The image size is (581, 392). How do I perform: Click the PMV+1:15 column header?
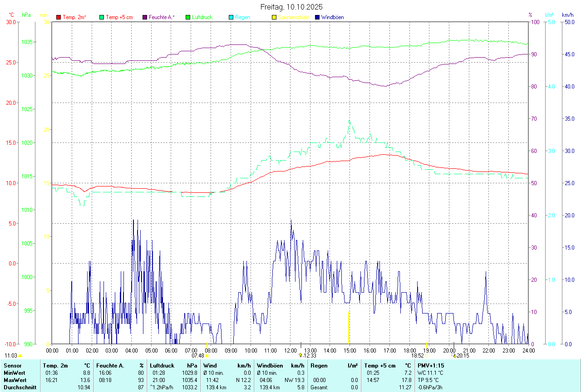pos(431,366)
